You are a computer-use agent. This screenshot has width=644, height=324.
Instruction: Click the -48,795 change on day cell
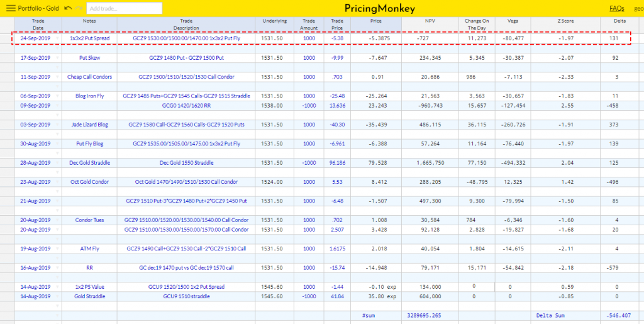(x=477, y=182)
